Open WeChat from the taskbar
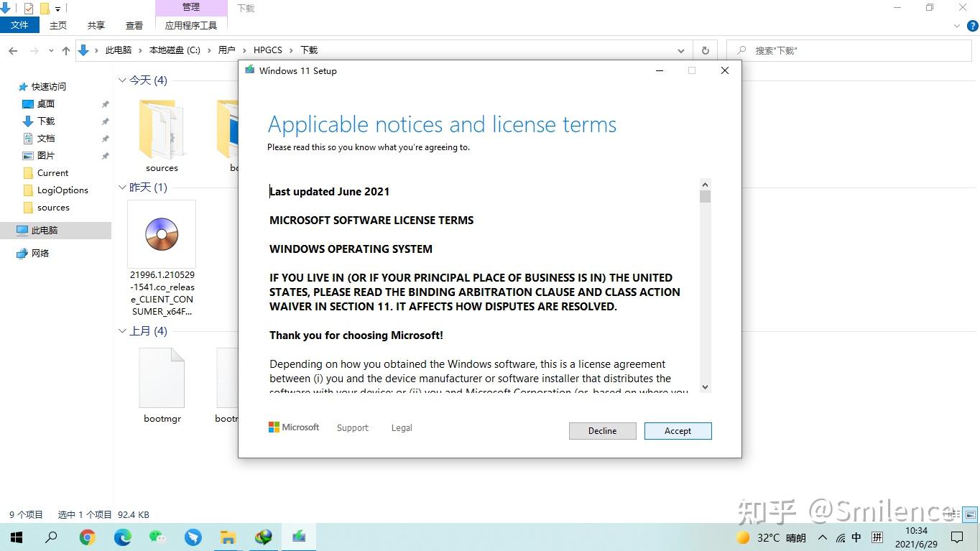 157,537
